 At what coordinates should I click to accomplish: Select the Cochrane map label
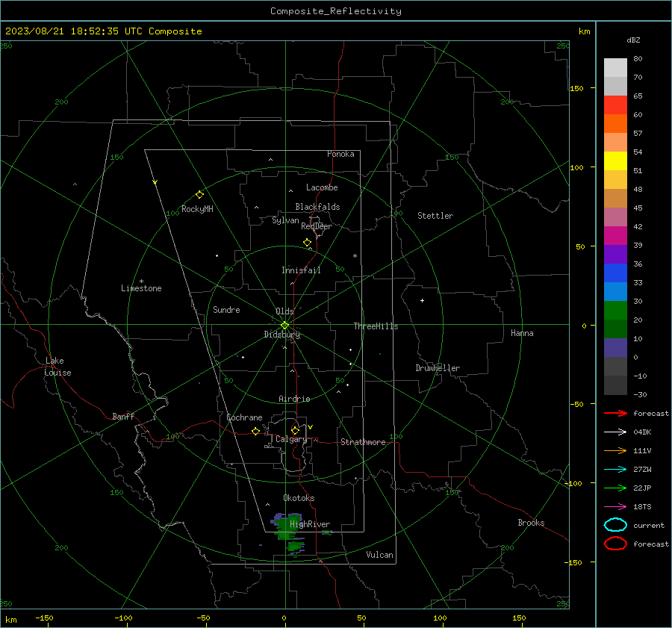coord(244,417)
